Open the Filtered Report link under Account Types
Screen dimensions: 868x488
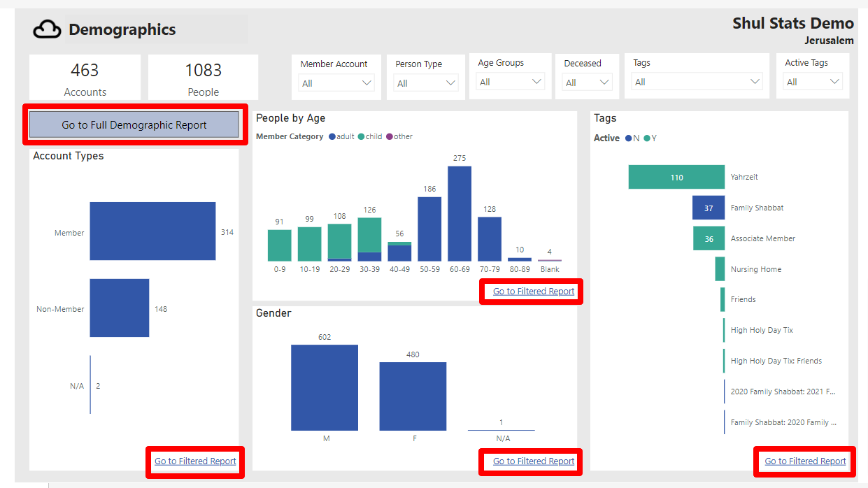tap(195, 461)
